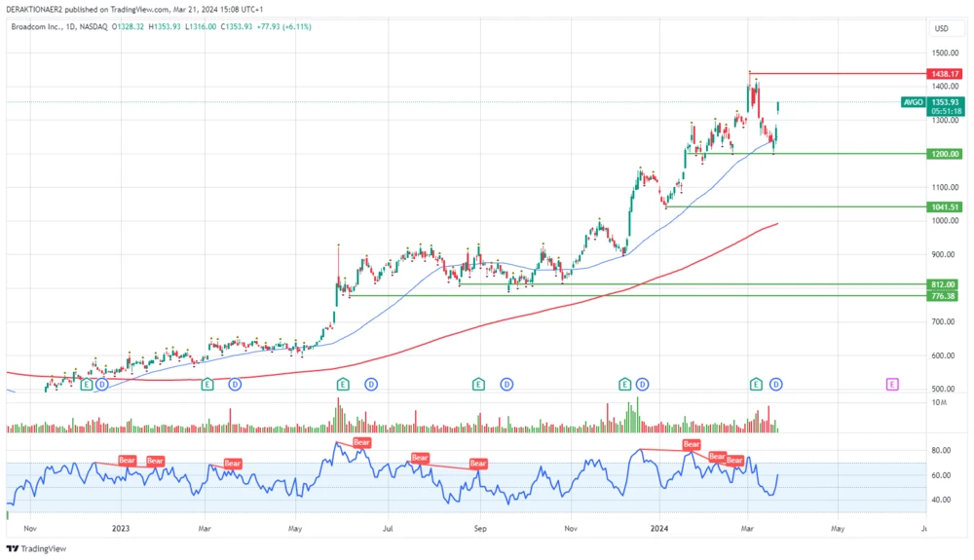Click the earnings E marker near September 2023

(478, 385)
